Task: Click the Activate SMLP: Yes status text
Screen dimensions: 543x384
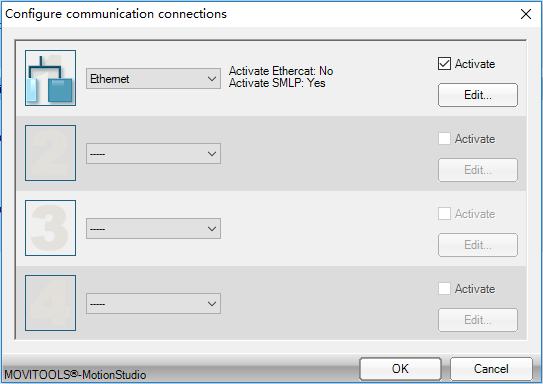Action: coord(277,83)
